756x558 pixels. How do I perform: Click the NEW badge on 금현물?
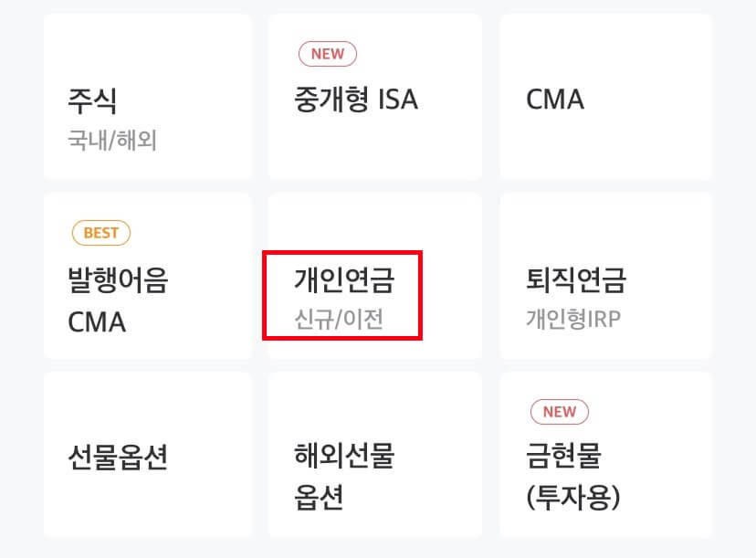point(559,411)
